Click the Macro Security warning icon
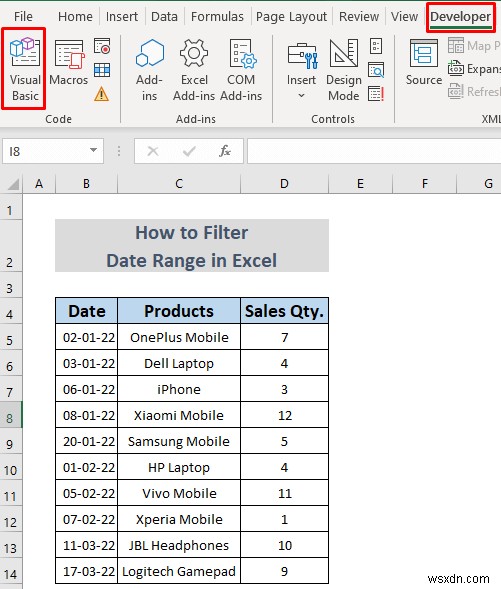The width and height of the screenshot is (501, 589). (x=101, y=94)
